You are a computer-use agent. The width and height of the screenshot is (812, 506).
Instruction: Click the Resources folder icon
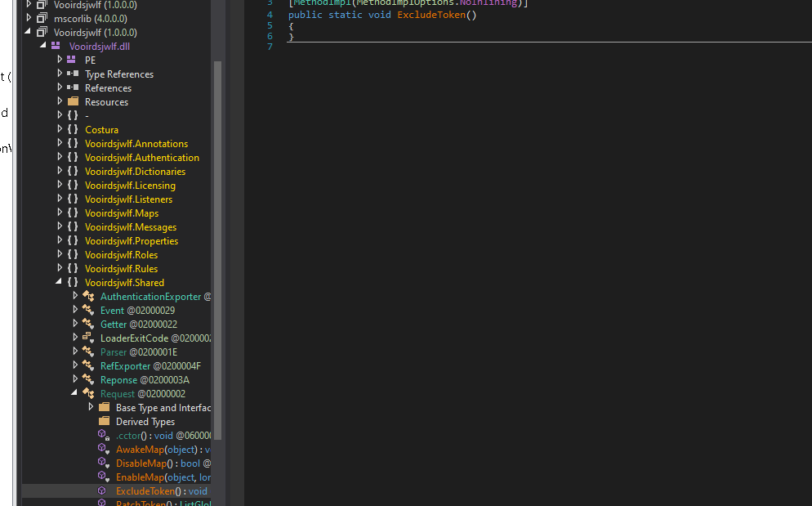[73, 101]
